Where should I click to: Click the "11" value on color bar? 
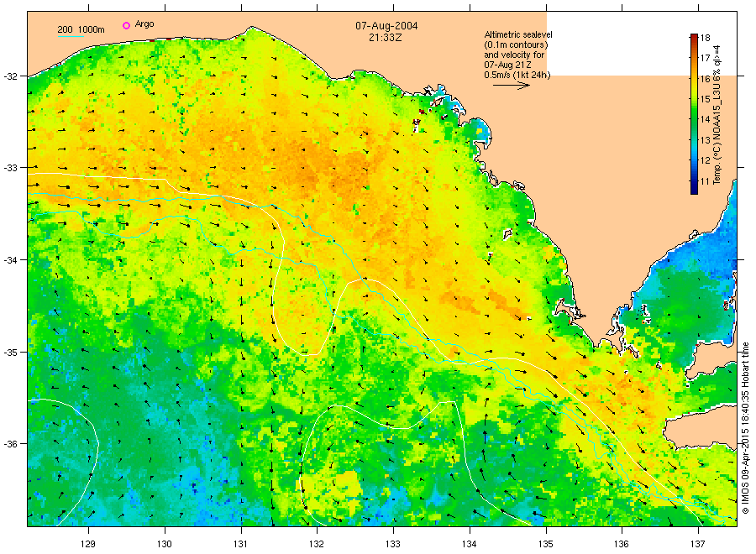[x=705, y=181]
